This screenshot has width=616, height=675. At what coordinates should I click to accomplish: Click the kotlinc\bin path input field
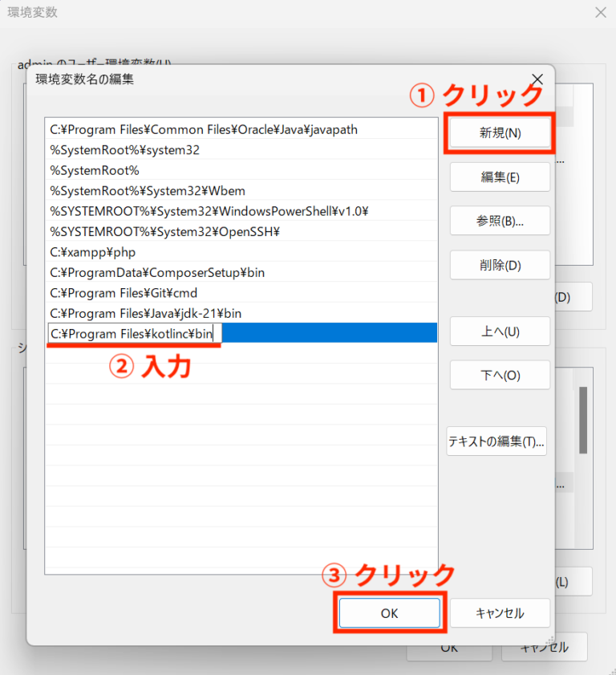(133, 333)
